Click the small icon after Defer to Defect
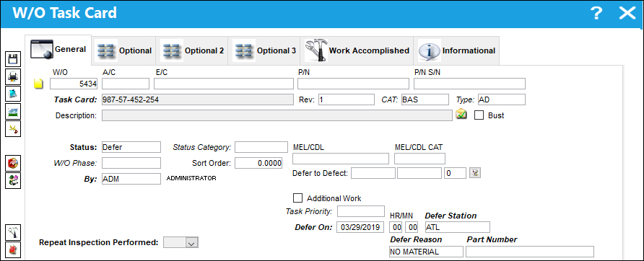The height and width of the screenshot is (261, 644). click(x=475, y=173)
